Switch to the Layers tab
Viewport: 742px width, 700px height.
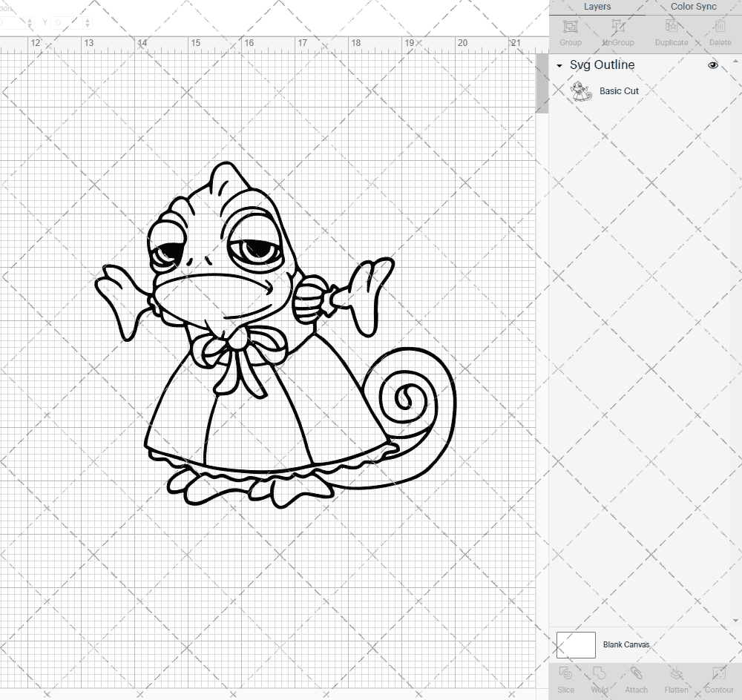point(597,7)
